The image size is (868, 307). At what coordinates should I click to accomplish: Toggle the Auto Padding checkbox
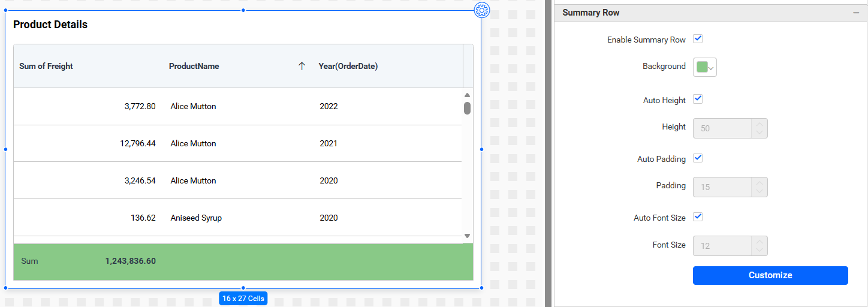pyautogui.click(x=698, y=158)
